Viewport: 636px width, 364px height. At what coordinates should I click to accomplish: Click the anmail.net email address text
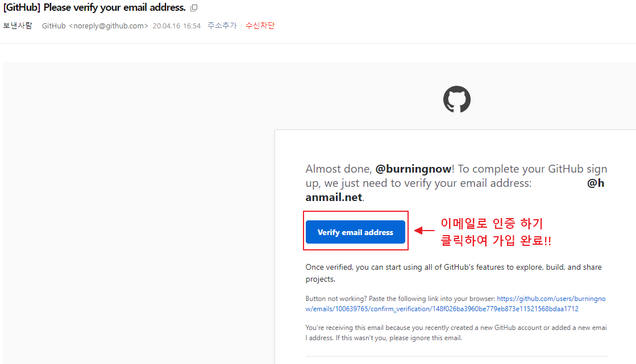334,197
